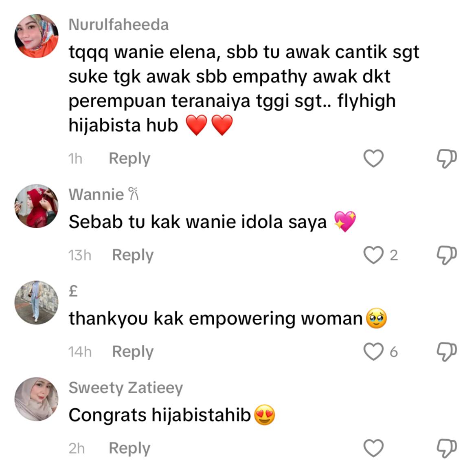
Task: Open Sweety Zatieey's profile picture
Action: click(36, 399)
